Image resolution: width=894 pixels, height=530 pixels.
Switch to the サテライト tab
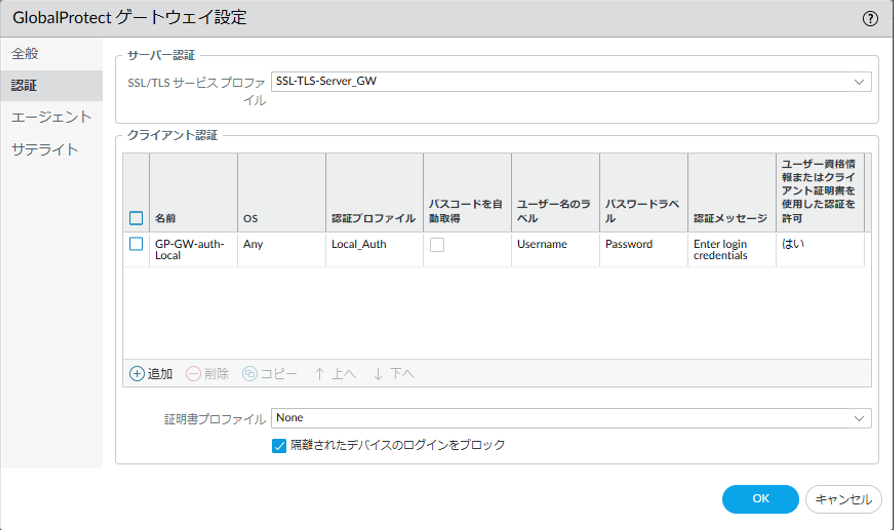coord(45,149)
